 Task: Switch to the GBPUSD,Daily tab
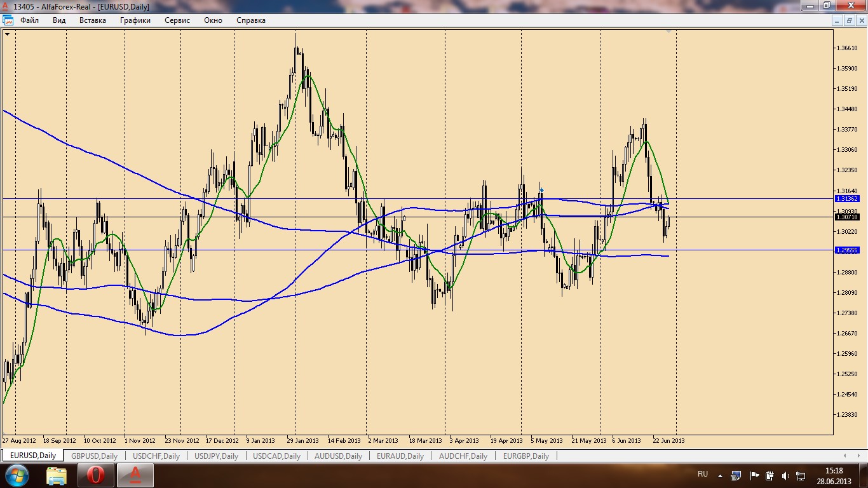pyautogui.click(x=94, y=456)
